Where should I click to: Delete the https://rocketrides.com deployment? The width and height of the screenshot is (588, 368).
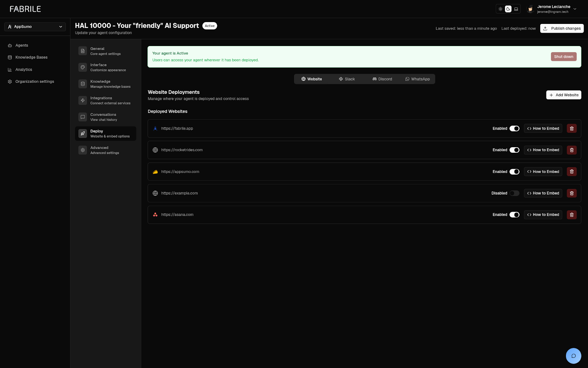[x=571, y=150]
